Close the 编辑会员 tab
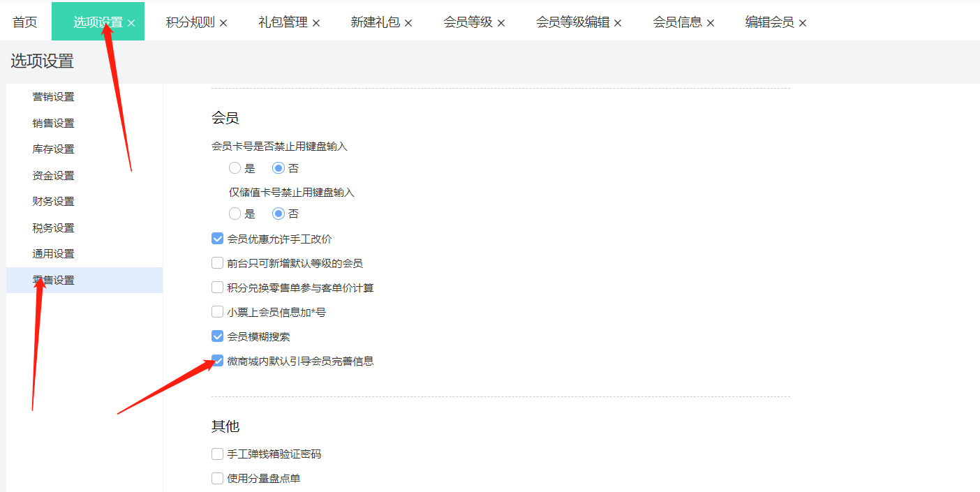Viewport: 980px width, 492px height. point(802,22)
